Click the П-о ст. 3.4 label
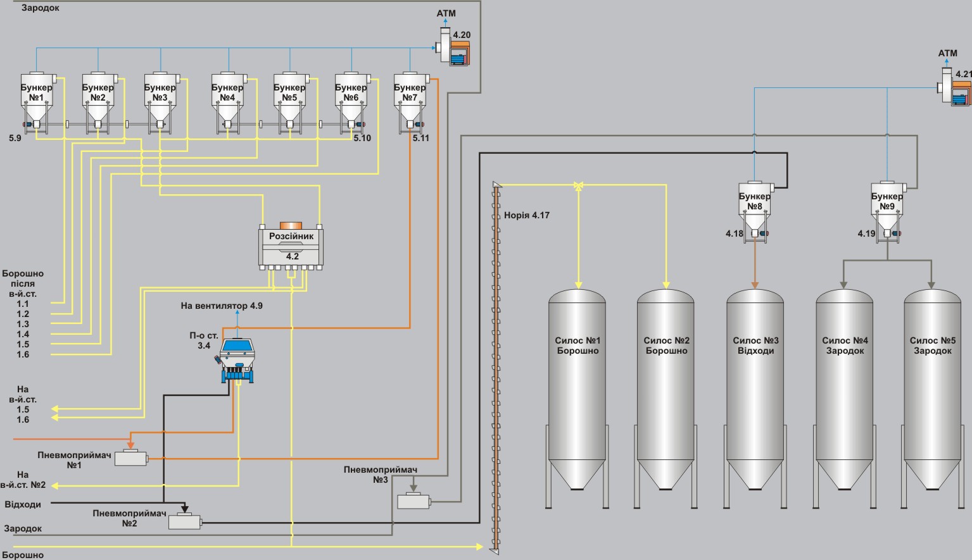The image size is (972, 560). point(204,340)
